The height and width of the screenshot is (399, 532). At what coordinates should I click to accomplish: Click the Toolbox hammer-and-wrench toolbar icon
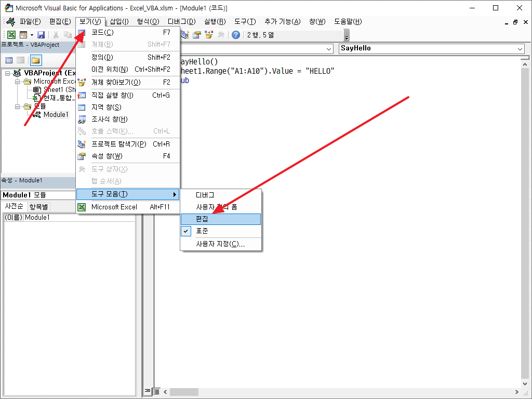(x=221, y=35)
